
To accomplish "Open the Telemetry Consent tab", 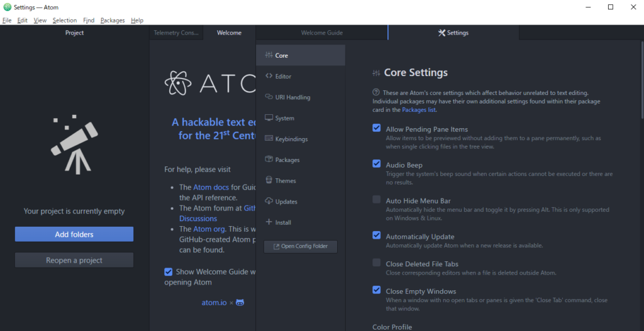I will click(176, 33).
